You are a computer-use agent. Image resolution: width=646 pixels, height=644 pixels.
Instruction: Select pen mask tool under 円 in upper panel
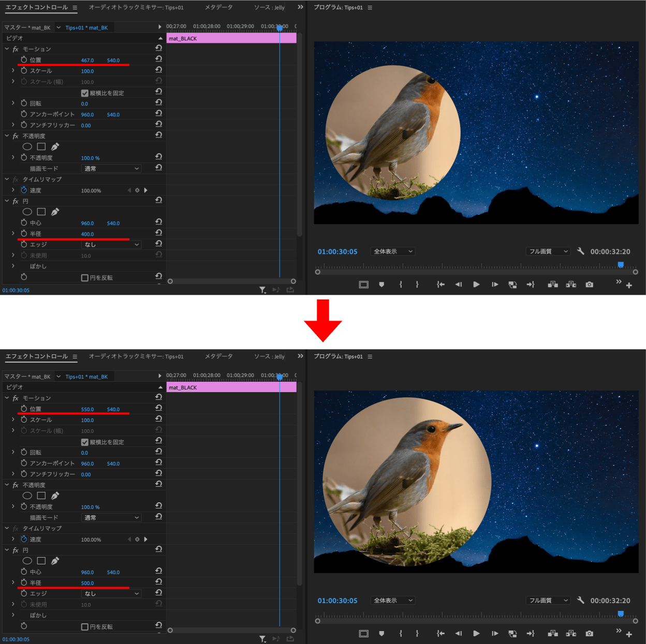[x=55, y=212]
